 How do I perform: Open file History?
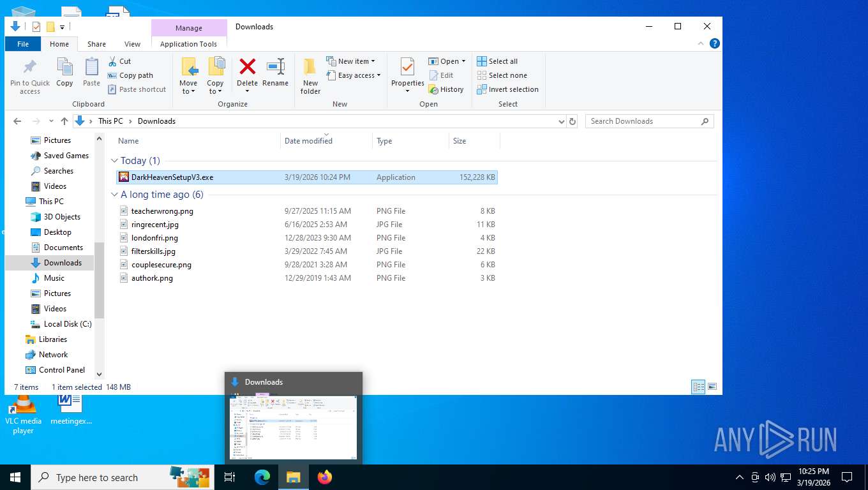coord(445,89)
